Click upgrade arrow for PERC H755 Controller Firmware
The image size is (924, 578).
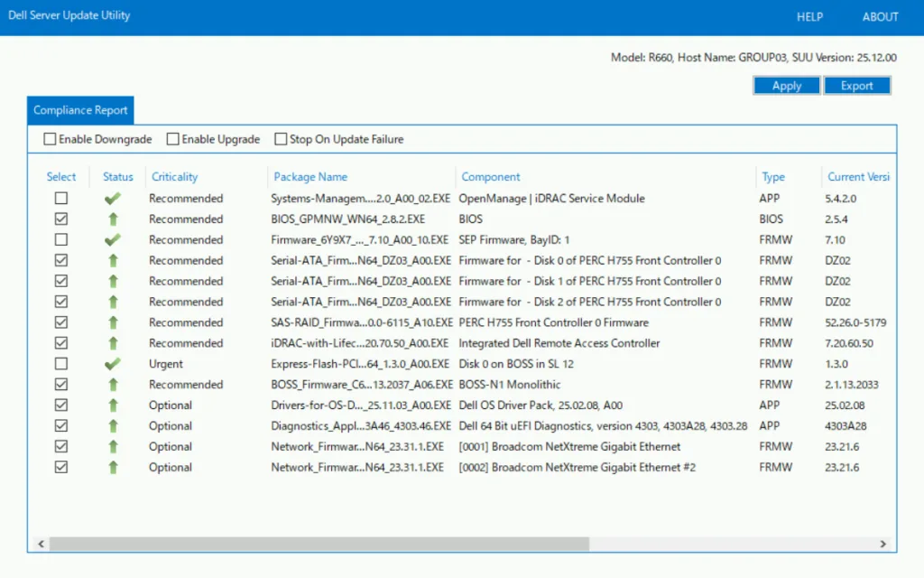tap(113, 323)
